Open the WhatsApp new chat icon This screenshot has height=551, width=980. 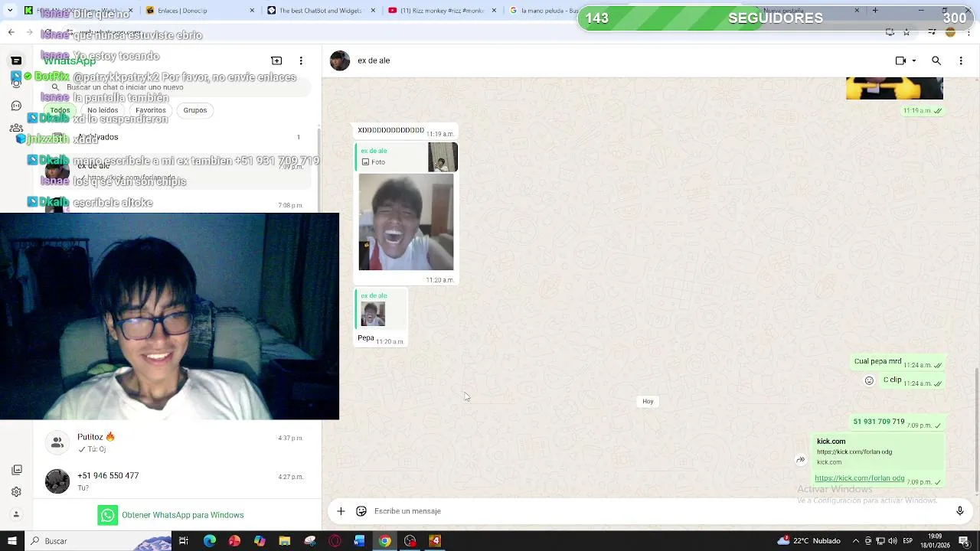[x=276, y=60]
